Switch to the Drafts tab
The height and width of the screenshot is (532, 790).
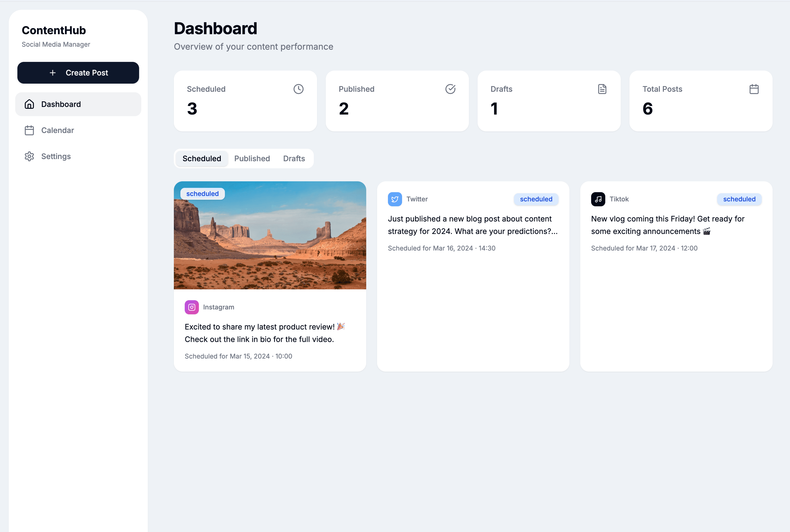click(x=294, y=159)
